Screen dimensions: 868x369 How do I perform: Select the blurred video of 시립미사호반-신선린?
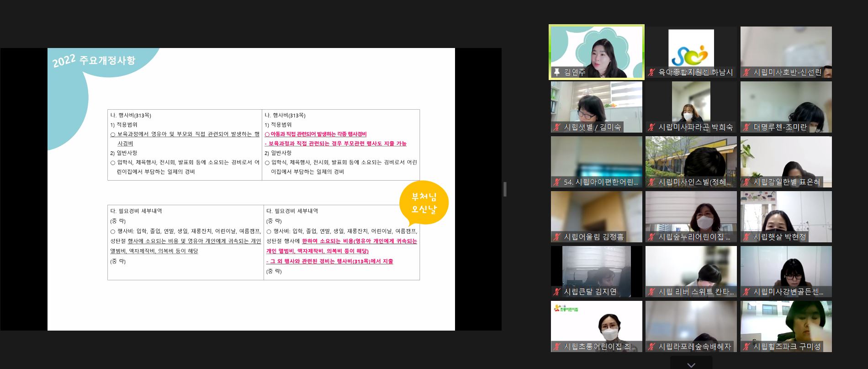coord(786,52)
